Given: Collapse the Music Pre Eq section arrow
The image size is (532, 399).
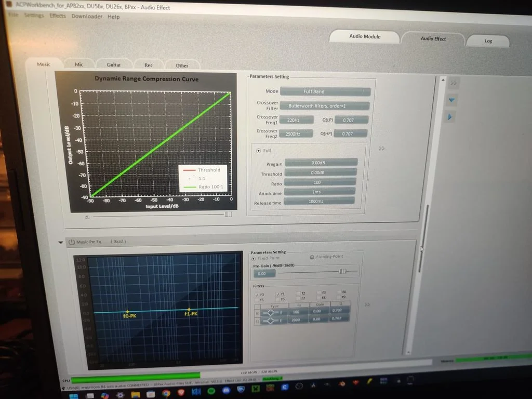Looking at the screenshot, I should [61, 242].
